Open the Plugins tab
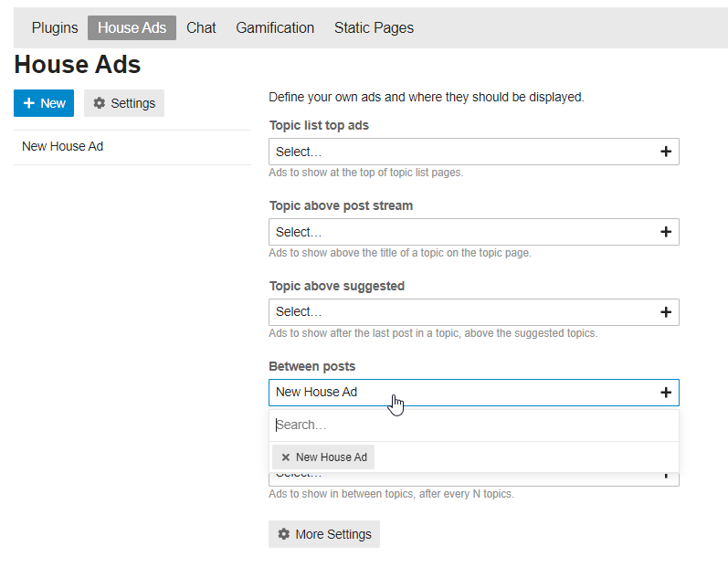The width and height of the screenshot is (728, 567). point(55,27)
